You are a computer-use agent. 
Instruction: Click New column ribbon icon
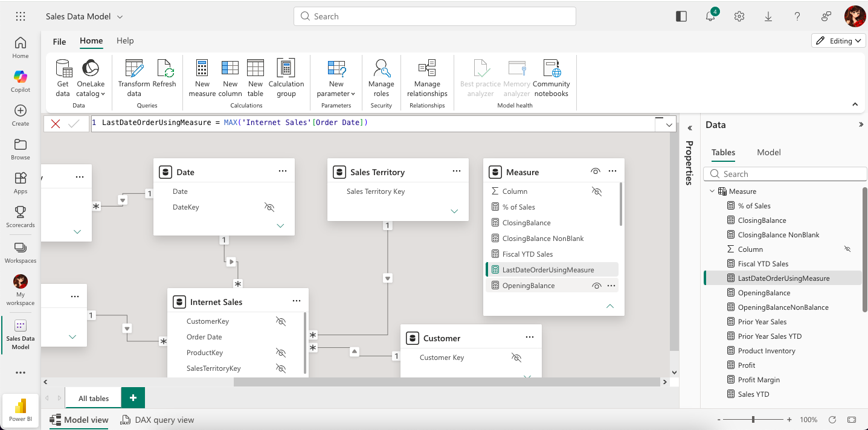[x=230, y=78]
